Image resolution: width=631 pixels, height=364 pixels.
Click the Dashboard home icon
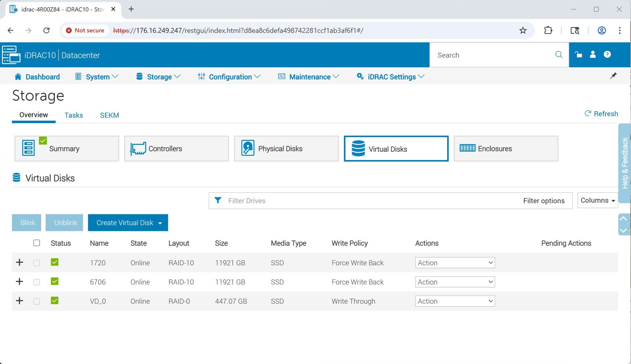coord(18,77)
